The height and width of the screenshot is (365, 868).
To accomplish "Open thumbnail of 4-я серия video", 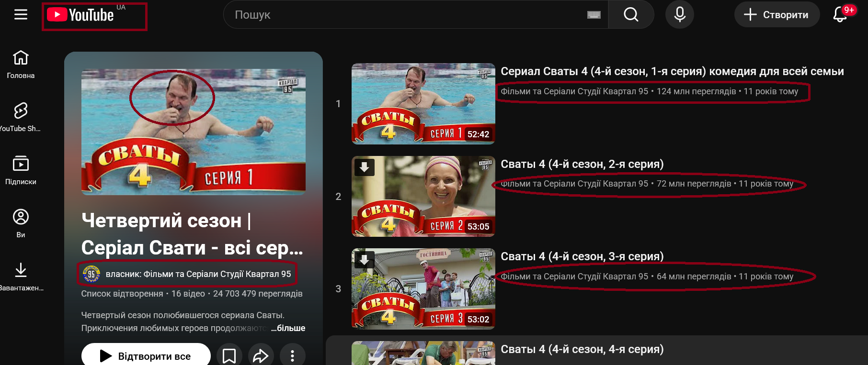I will (x=423, y=353).
